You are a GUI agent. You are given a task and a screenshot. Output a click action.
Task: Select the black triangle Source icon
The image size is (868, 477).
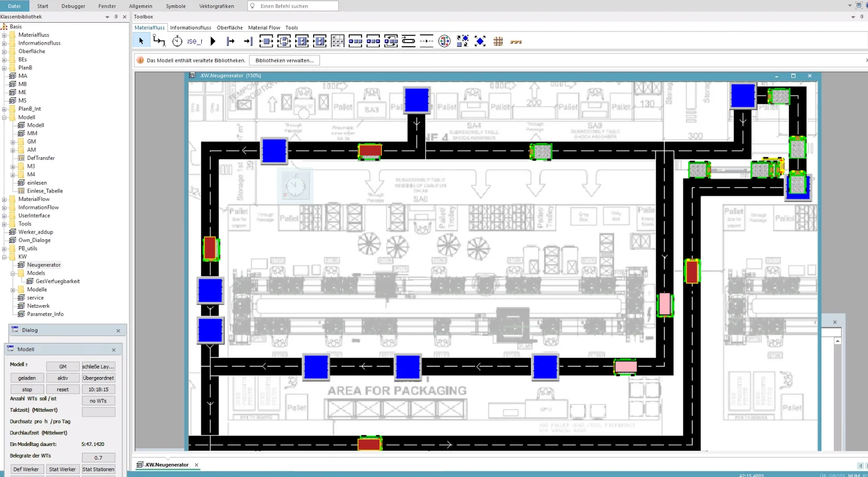(x=213, y=41)
